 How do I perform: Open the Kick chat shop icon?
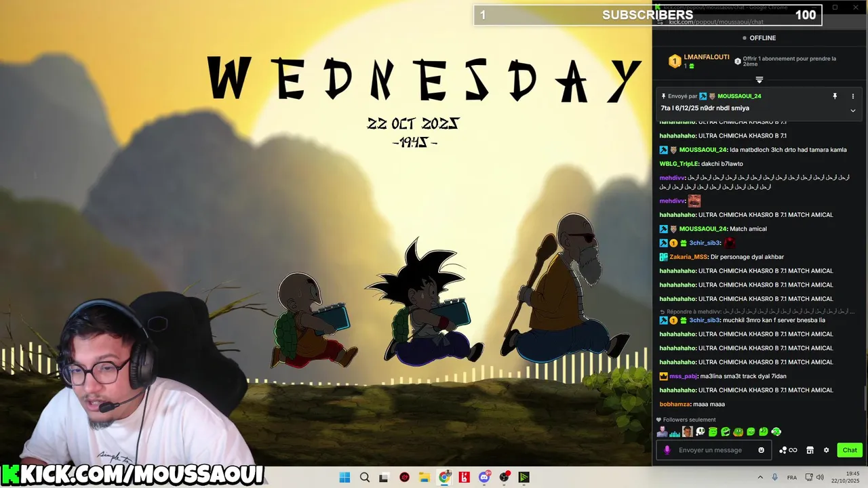pos(810,450)
